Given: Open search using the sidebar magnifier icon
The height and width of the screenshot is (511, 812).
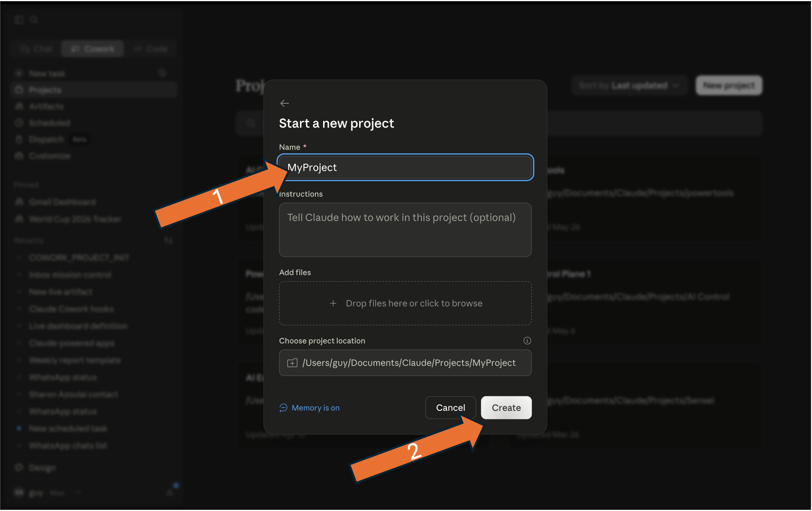Looking at the screenshot, I should [x=34, y=20].
